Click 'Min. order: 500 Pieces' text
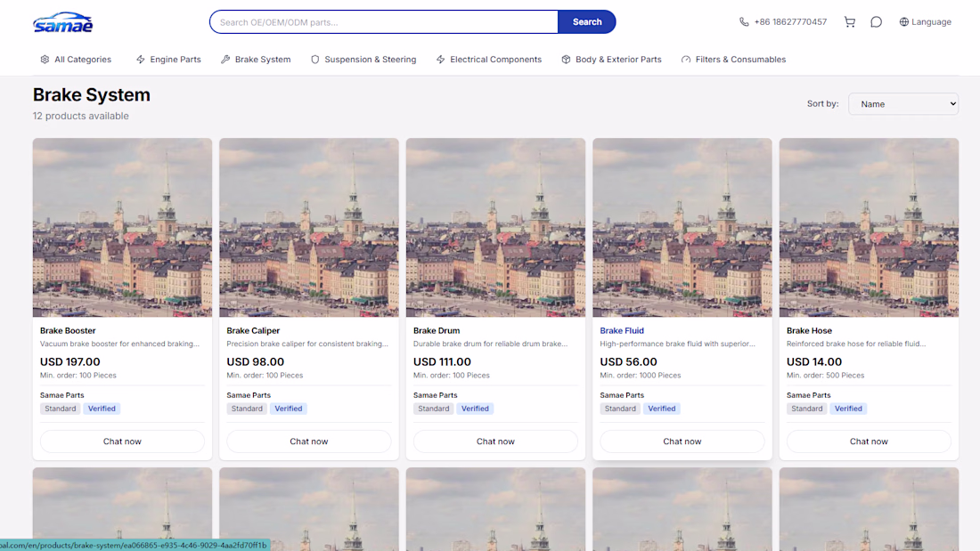The height and width of the screenshot is (551, 980). pos(825,376)
